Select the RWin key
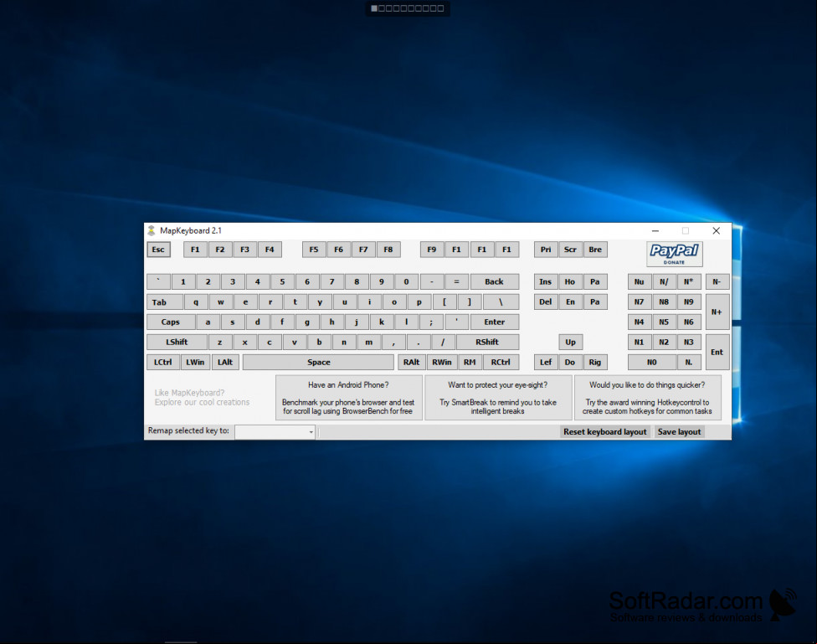This screenshot has height=644, width=817. click(442, 362)
